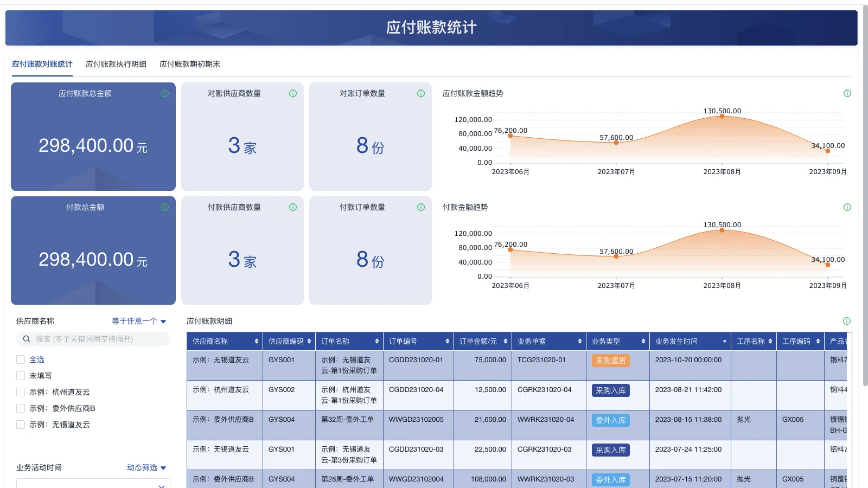The width and height of the screenshot is (868, 488).
Task: Open the 动态筛选 dropdown for 业务活动时间
Action: [145, 467]
